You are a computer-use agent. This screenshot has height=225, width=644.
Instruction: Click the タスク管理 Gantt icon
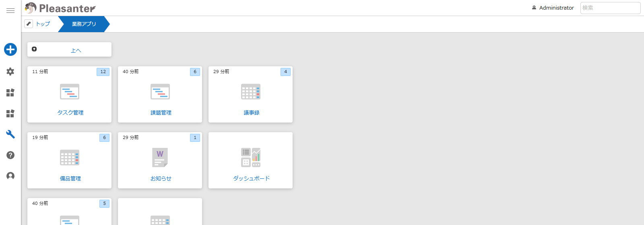pos(70,92)
